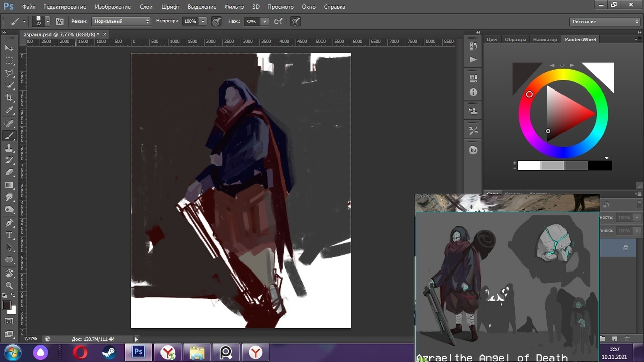Select the Rotate View hand tool

pyautogui.click(x=9, y=273)
